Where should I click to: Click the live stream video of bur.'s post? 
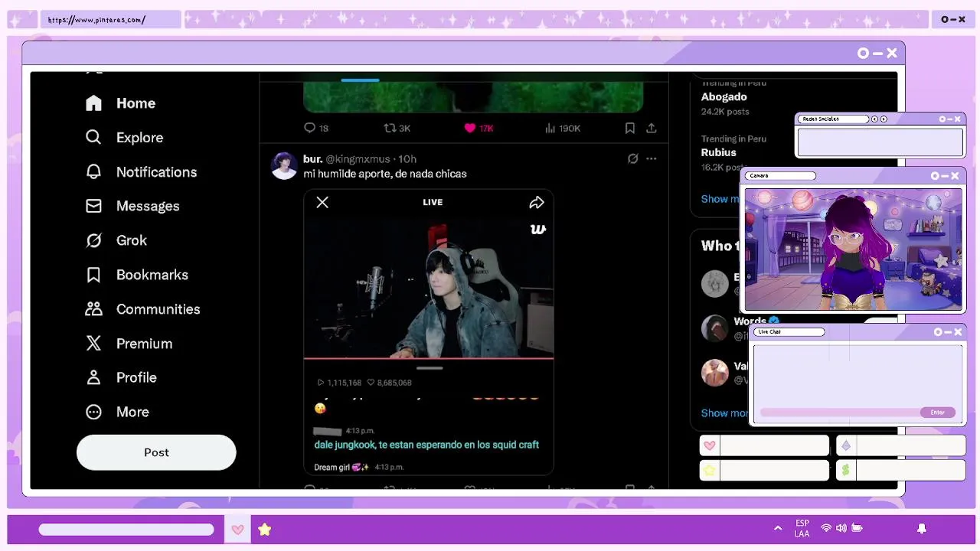[x=429, y=289]
